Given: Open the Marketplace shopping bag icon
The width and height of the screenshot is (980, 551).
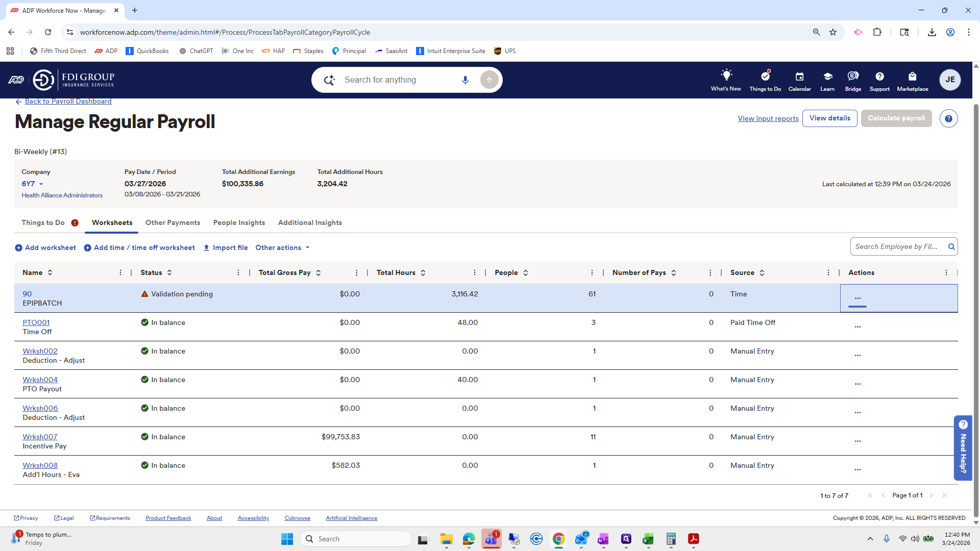Looking at the screenshot, I should pyautogui.click(x=912, y=77).
